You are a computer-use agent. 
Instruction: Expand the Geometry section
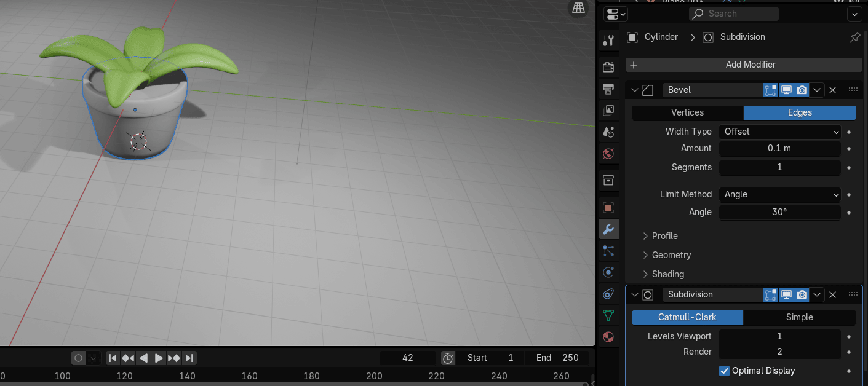(671, 255)
